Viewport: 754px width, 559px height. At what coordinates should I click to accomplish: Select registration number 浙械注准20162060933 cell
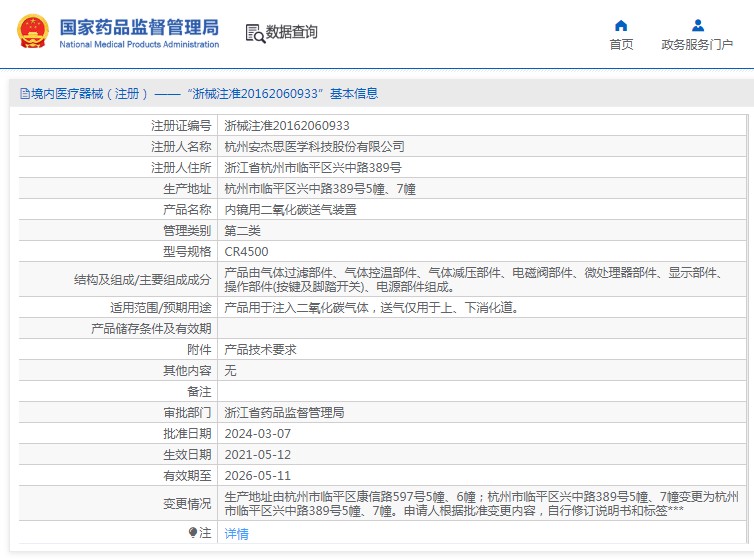tap(287, 126)
